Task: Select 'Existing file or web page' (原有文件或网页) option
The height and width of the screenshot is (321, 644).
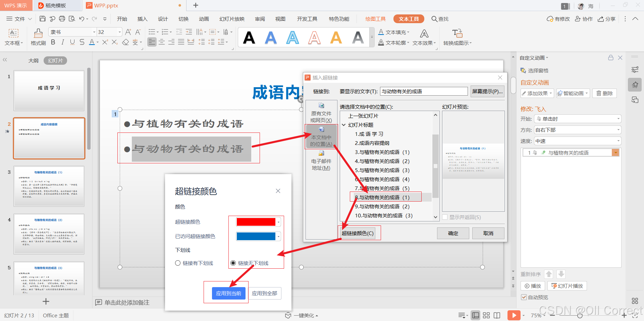Action: pos(321,113)
